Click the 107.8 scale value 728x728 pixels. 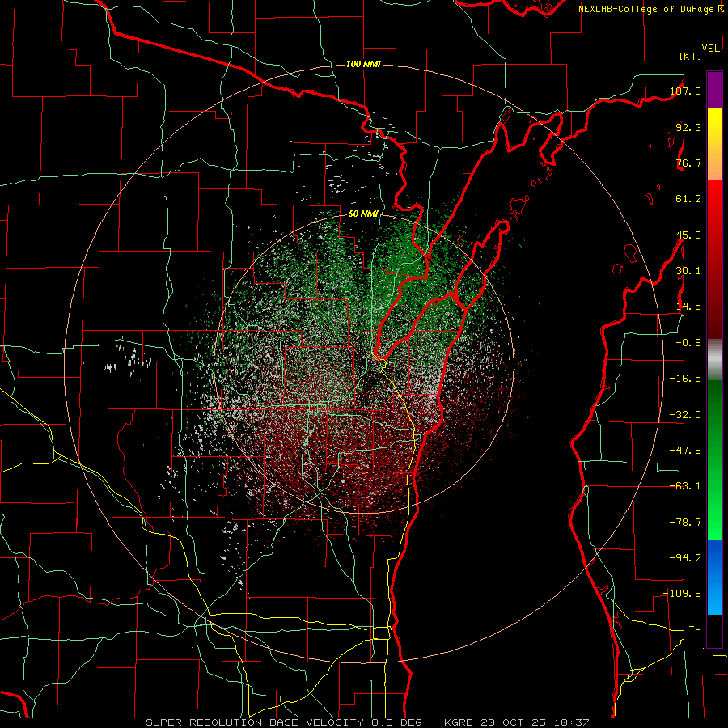point(685,91)
